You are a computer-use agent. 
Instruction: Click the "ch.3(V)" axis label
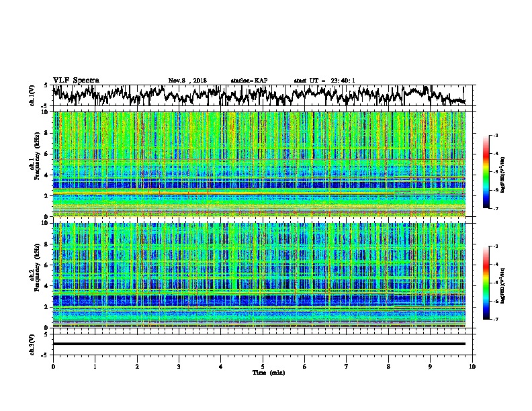[32, 345]
